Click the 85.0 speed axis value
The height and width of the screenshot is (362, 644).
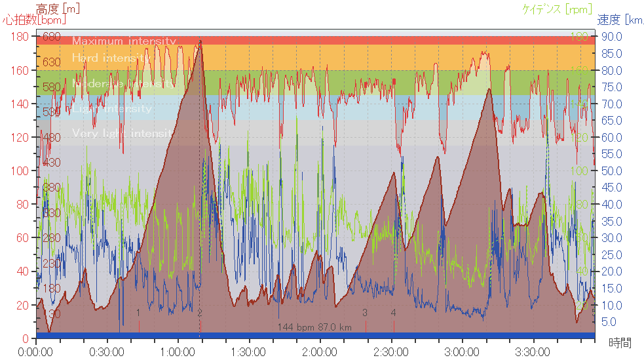point(612,53)
